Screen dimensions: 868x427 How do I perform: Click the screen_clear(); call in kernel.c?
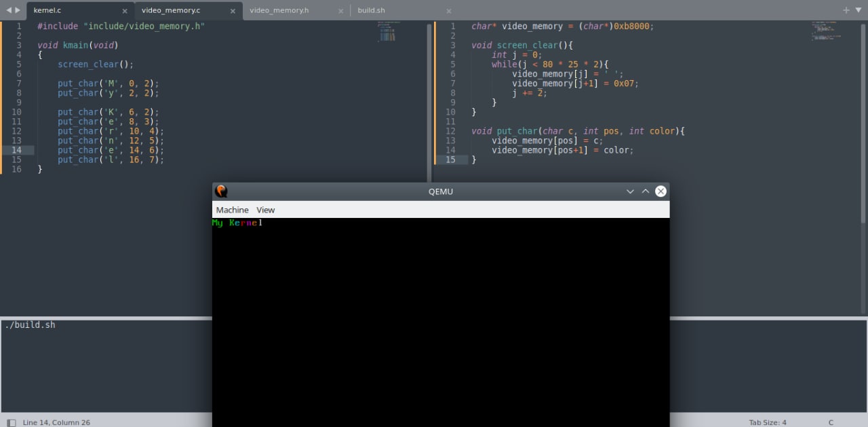(96, 64)
